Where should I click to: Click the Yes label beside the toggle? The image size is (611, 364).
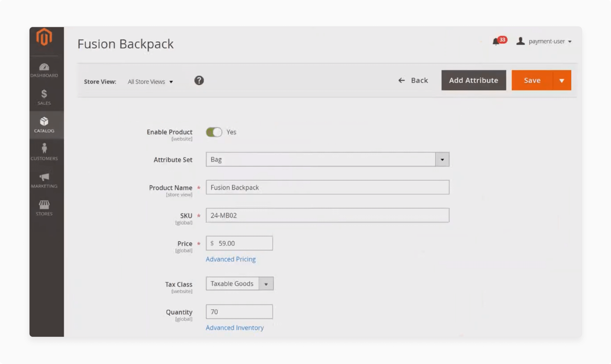[x=231, y=132]
